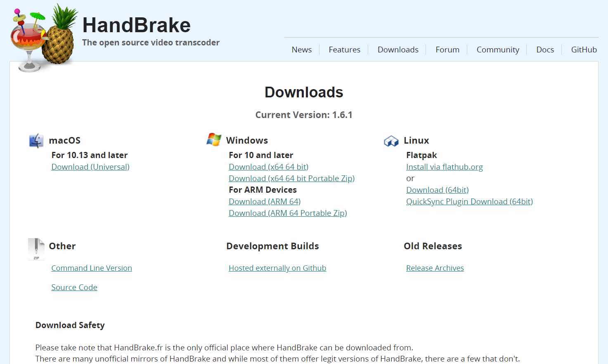Open the Downloads navigation item
Viewport: 608px width, 364px height.
click(398, 50)
